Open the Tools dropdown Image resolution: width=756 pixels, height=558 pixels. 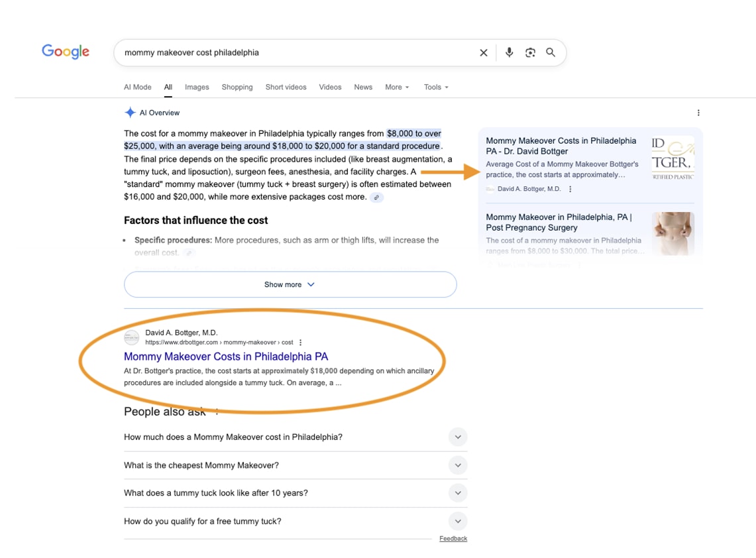(x=436, y=87)
